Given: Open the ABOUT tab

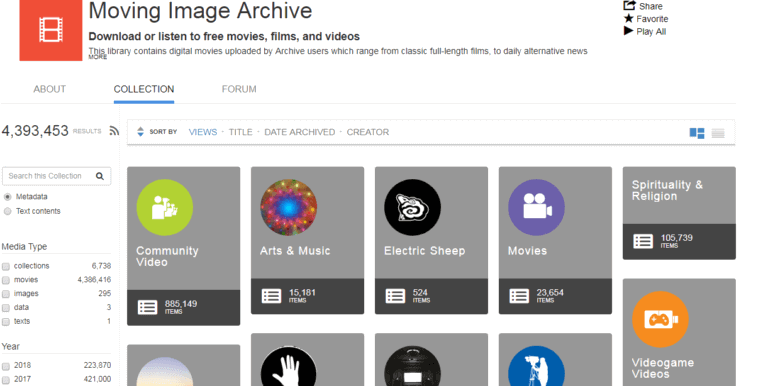Looking at the screenshot, I should [49, 89].
